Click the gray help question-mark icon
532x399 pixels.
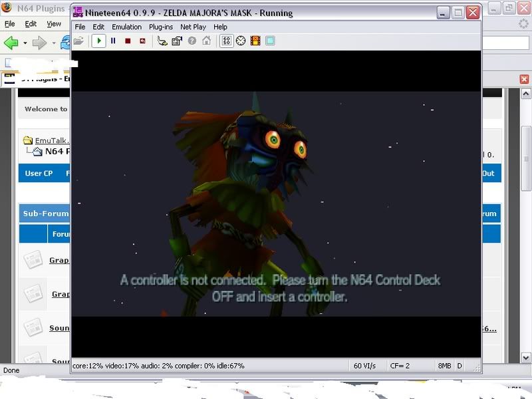coord(192,41)
